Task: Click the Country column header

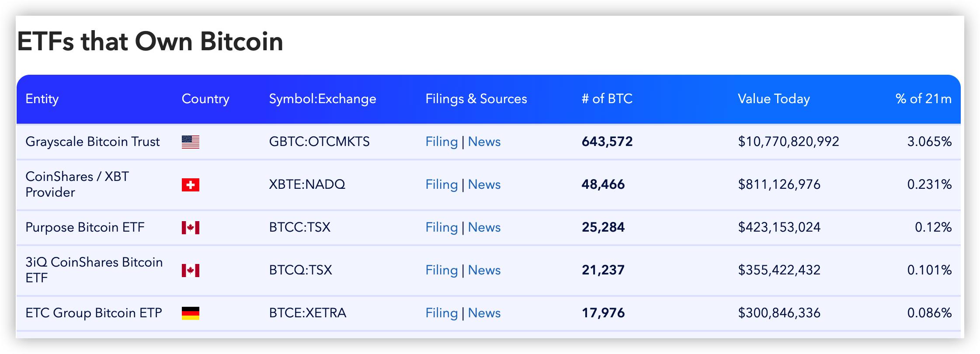Action: tap(205, 99)
